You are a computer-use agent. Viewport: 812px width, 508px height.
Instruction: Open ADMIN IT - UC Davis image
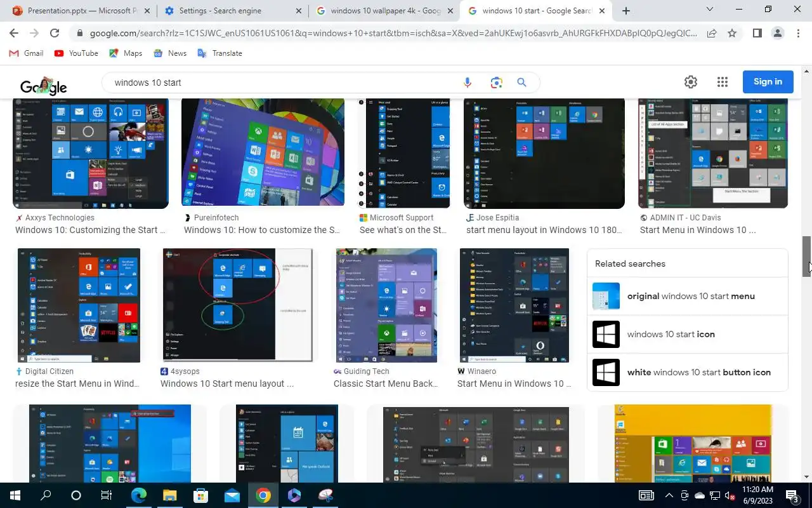(713, 154)
